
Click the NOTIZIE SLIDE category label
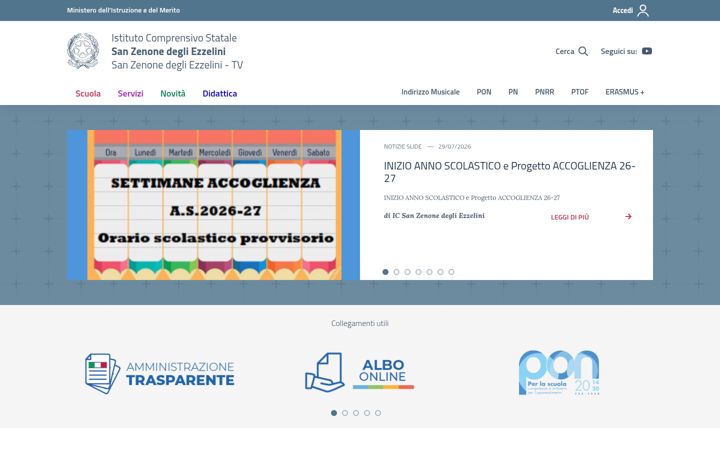[402, 146]
